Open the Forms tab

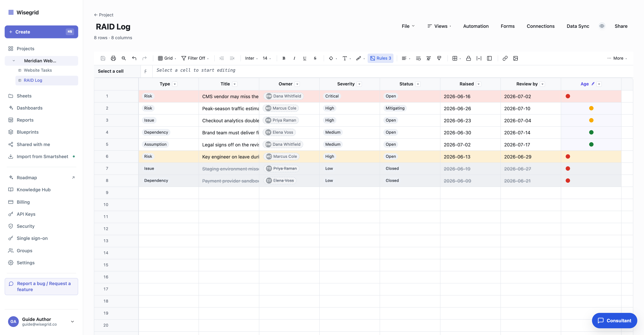pyautogui.click(x=507, y=26)
